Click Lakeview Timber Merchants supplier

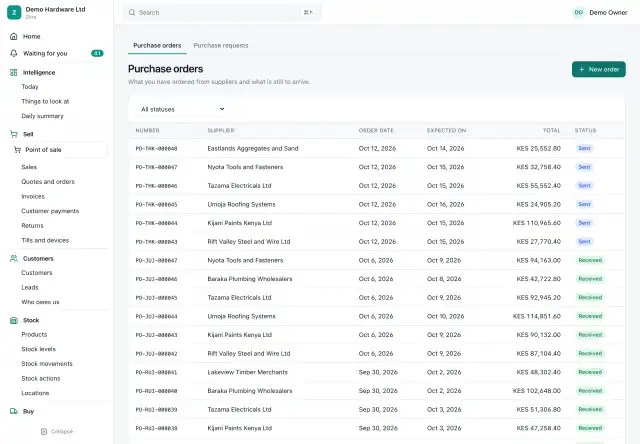point(247,372)
